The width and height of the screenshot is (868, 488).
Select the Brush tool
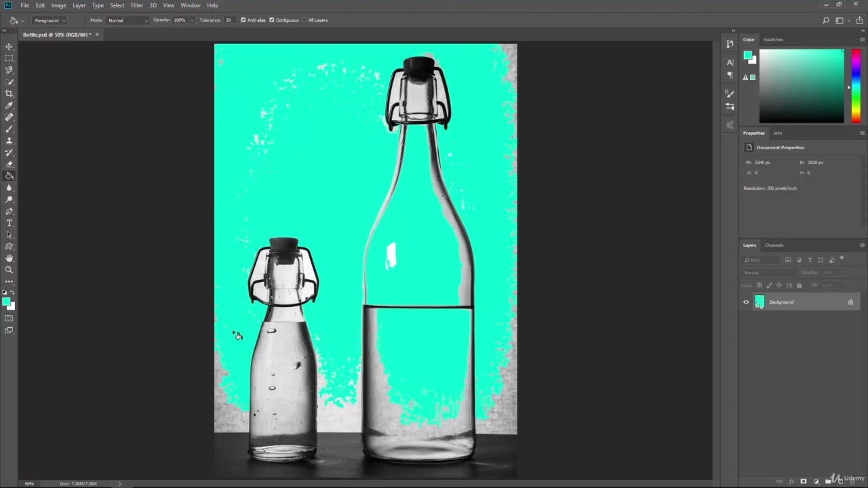click(9, 129)
